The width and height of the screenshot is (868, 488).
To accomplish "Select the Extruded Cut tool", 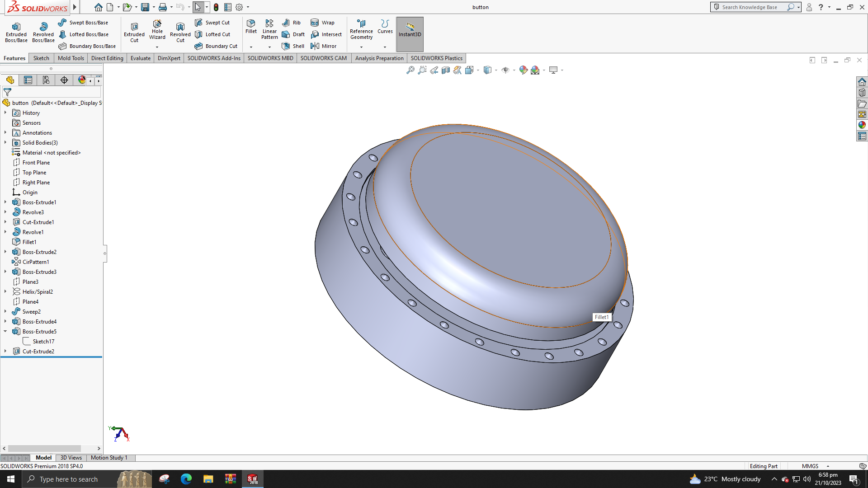I will pyautogui.click(x=134, y=33).
